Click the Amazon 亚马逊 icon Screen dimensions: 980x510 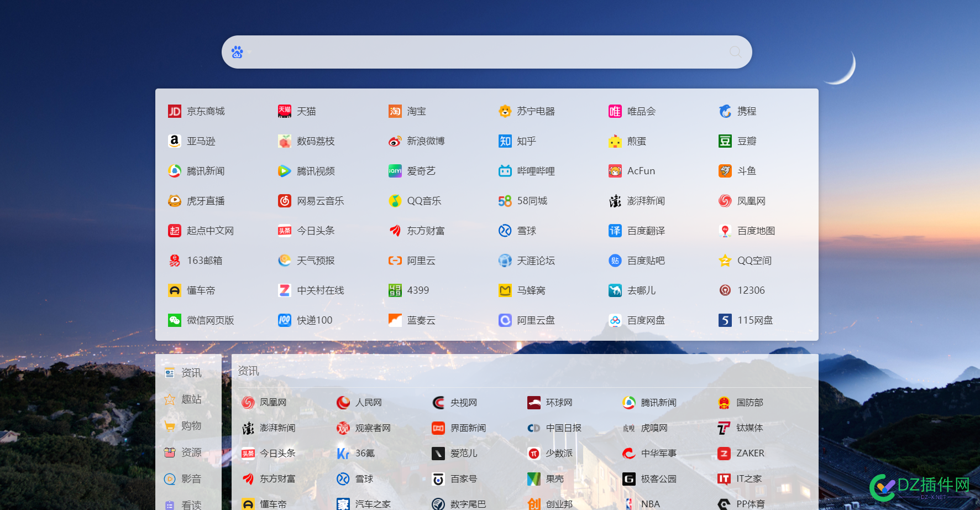(x=175, y=141)
